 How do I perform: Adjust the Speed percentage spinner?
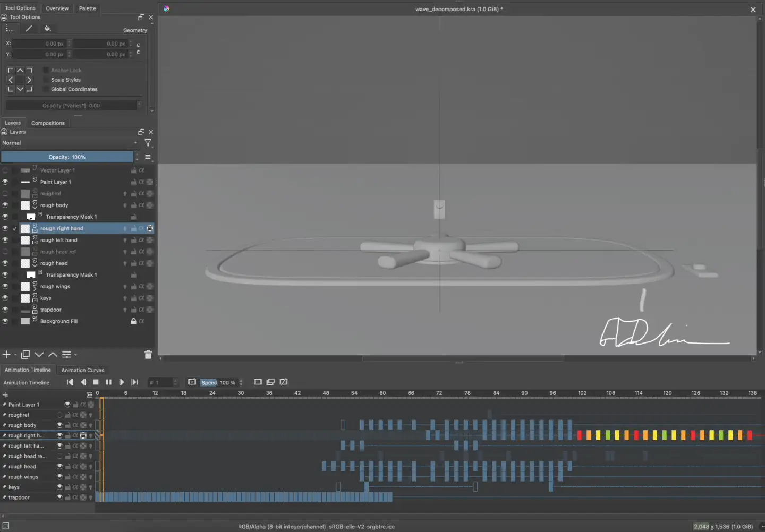coord(241,382)
